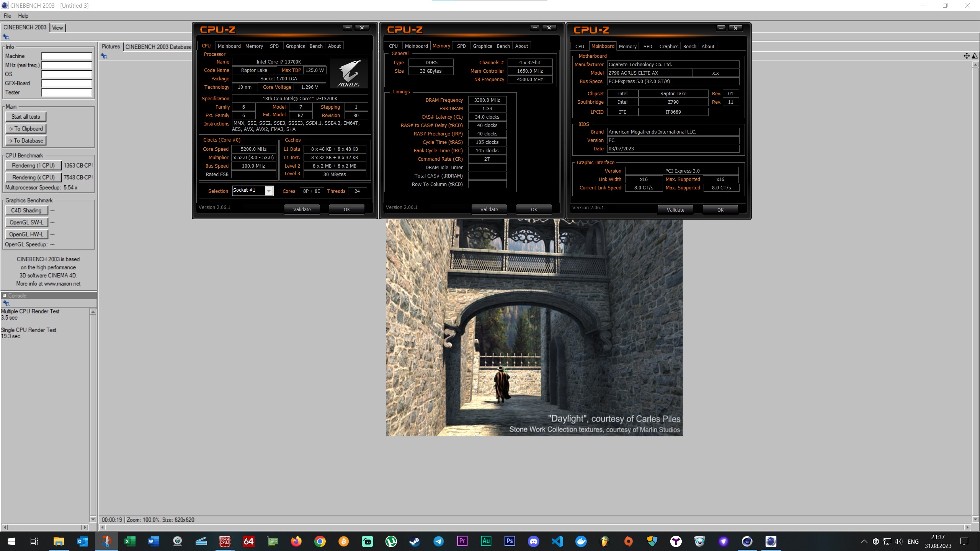Screen dimensions: 980x551
Task: Click the Start all tests button
Action: (26, 117)
